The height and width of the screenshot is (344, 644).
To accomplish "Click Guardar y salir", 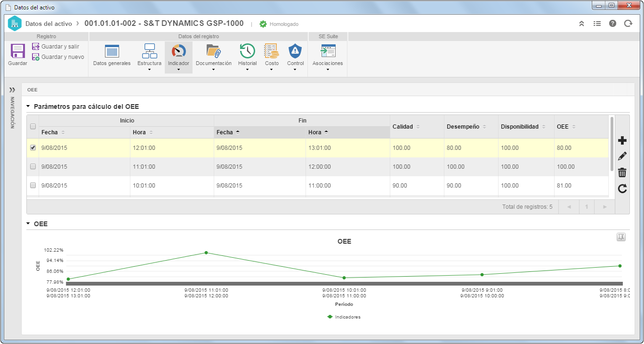I will point(56,47).
